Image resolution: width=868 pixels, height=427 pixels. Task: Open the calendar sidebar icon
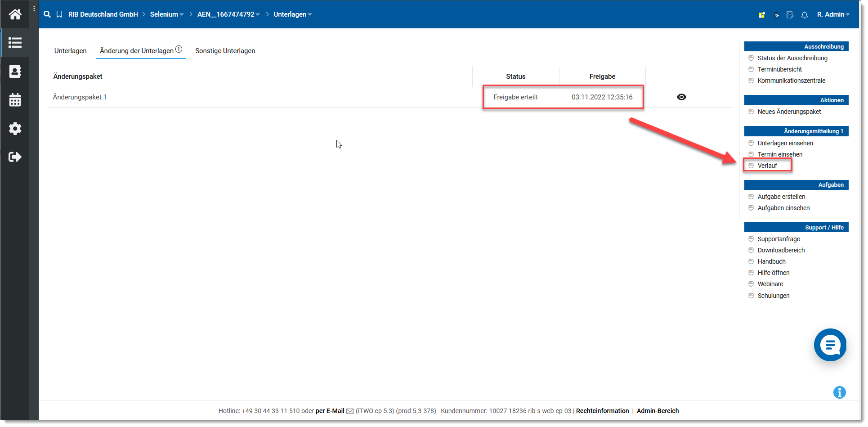(x=15, y=100)
